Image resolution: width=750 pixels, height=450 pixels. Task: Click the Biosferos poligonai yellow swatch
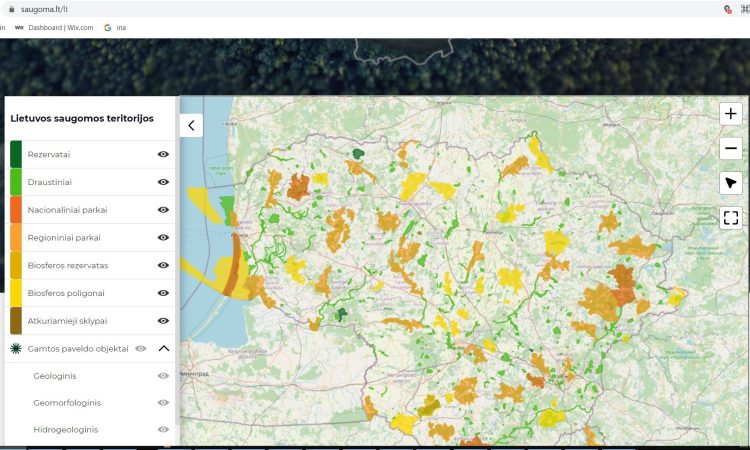[x=16, y=293]
